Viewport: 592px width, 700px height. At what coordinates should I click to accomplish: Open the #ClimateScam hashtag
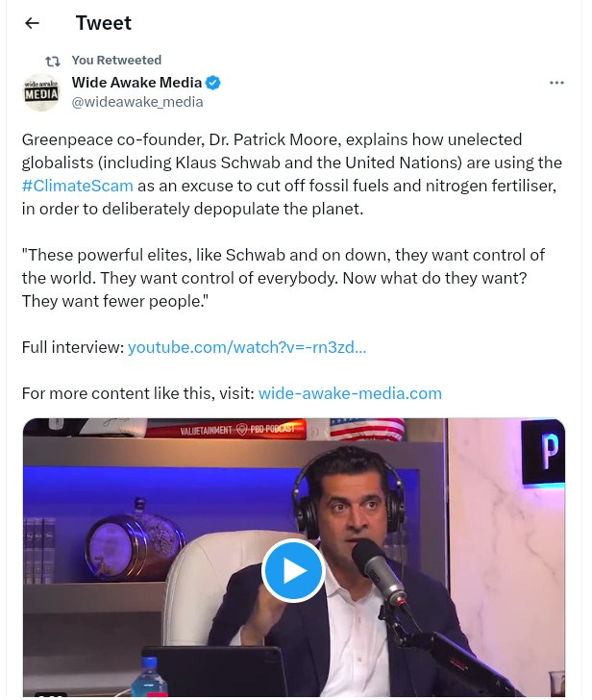coord(78,186)
